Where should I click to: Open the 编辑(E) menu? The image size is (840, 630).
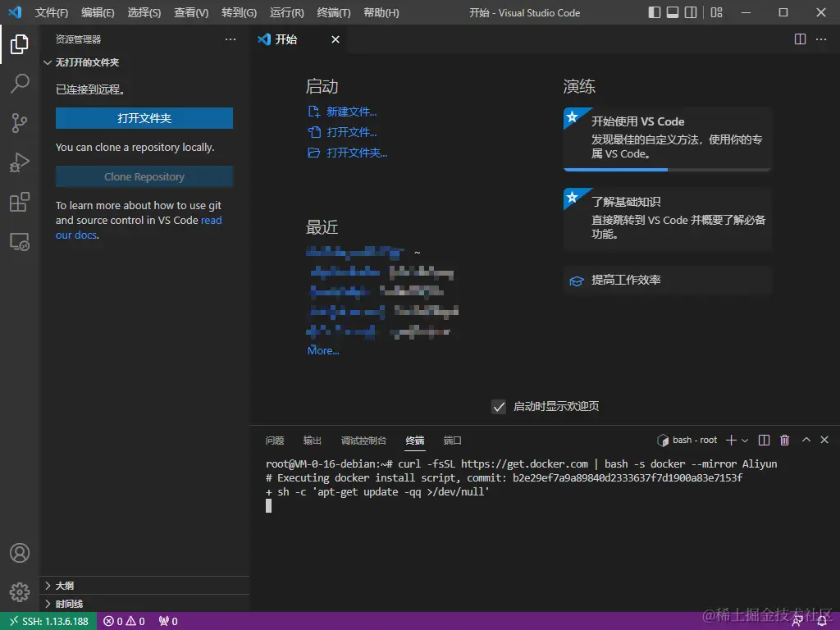98,12
